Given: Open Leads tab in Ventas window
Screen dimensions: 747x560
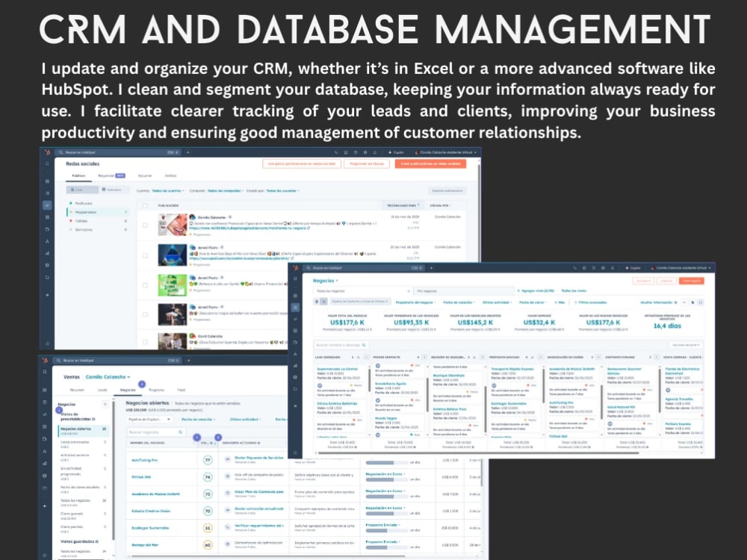Looking at the screenshot, I should pyautogui.click(x=102, y=390).
